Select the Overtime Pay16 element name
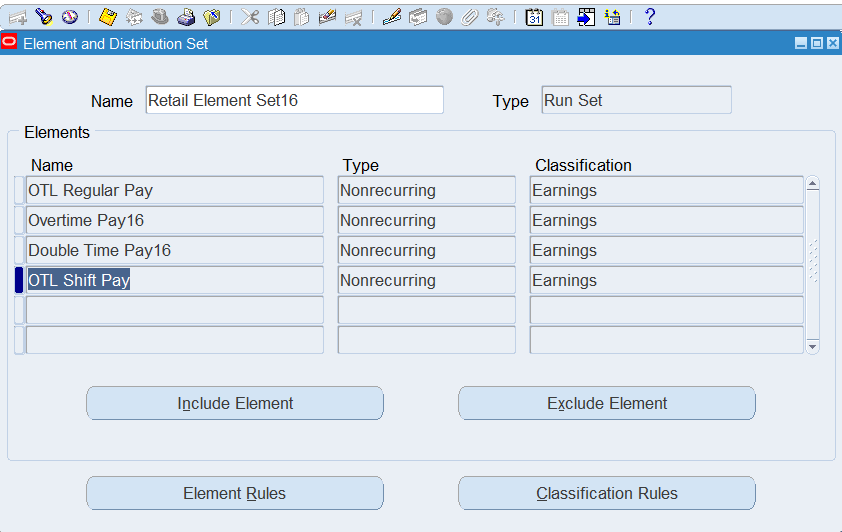842x532 pixels. tap(175, 221)
